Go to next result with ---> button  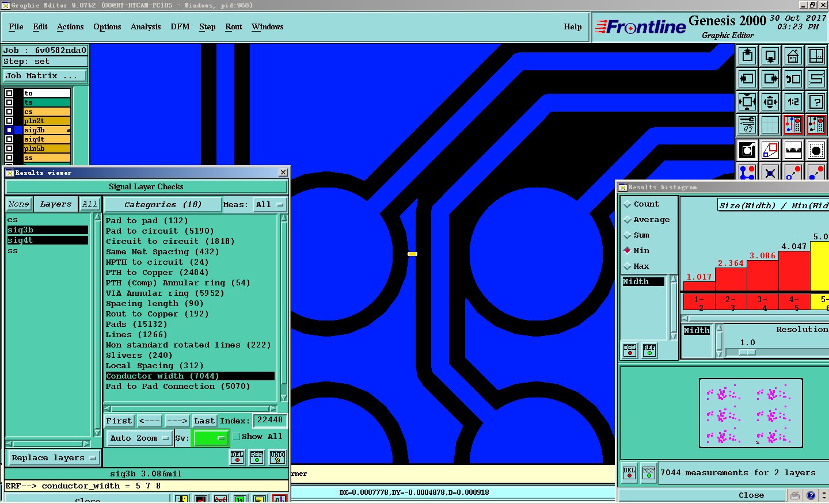click(x=177, y=421)
